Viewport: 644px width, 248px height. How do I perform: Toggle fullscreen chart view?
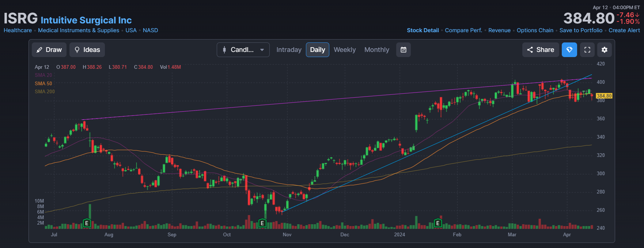(587, 50)
